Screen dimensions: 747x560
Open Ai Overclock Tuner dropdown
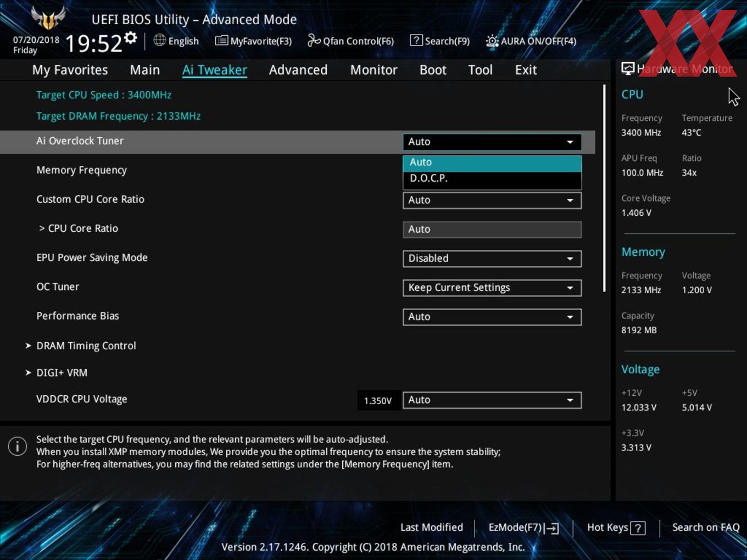(x=492, y=142)
